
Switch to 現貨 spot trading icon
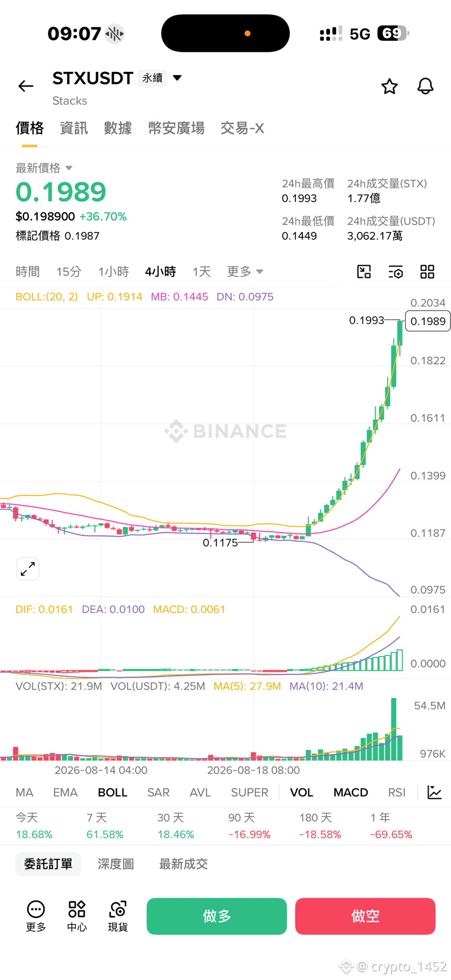[118, 916]
